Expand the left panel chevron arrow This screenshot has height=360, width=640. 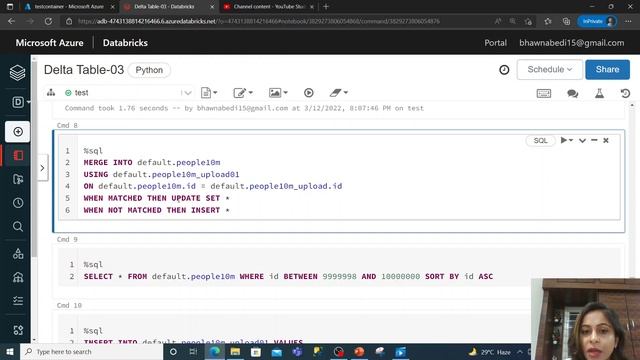click(x=42, y=168)
